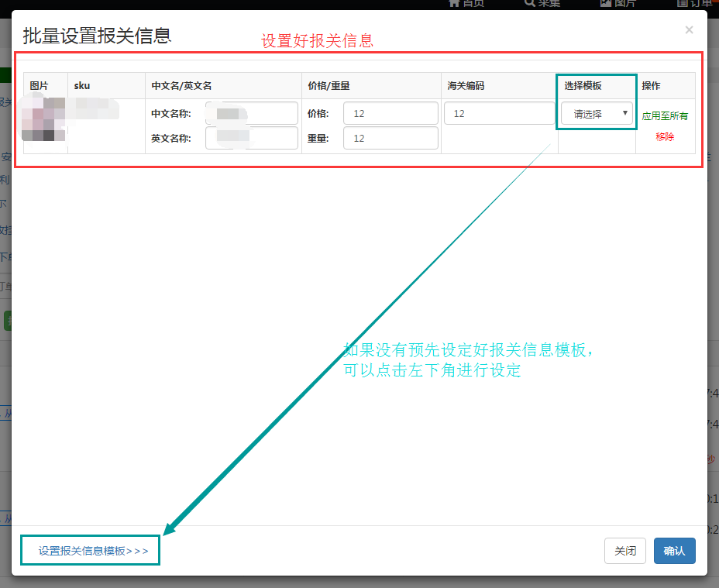Click the dialog close X button
Screen dimensions: 719x588
click(689, 30)
